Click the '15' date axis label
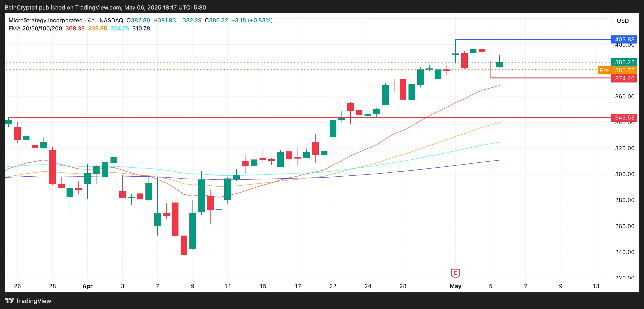 [x=263, y=286]
